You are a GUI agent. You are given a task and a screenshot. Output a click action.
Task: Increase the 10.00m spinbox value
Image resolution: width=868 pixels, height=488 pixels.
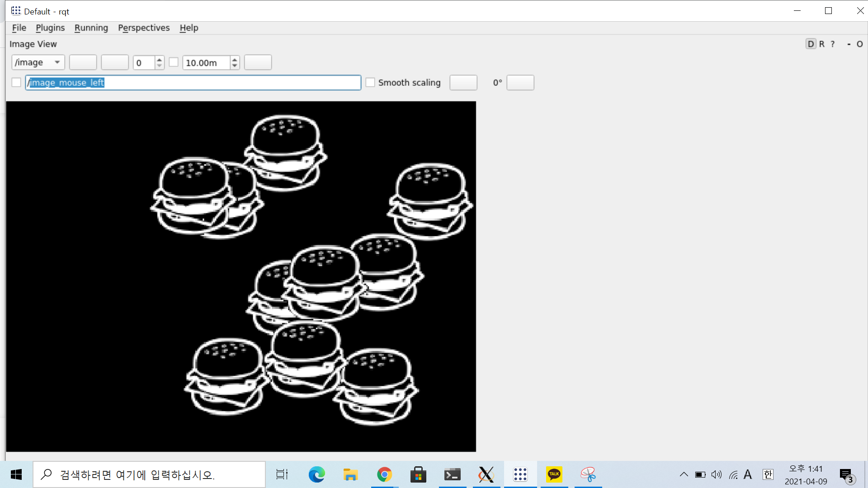pos(235,59)
